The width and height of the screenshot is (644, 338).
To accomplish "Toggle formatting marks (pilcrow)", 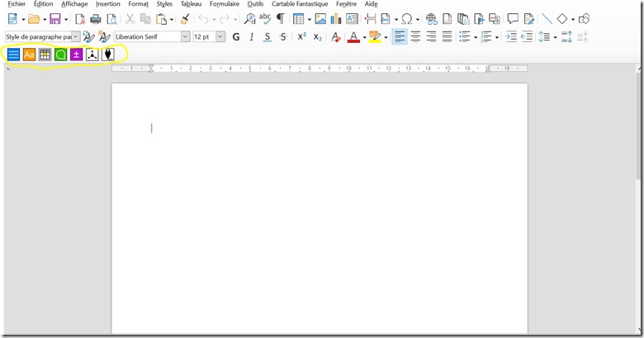I will tap(281, 19).
